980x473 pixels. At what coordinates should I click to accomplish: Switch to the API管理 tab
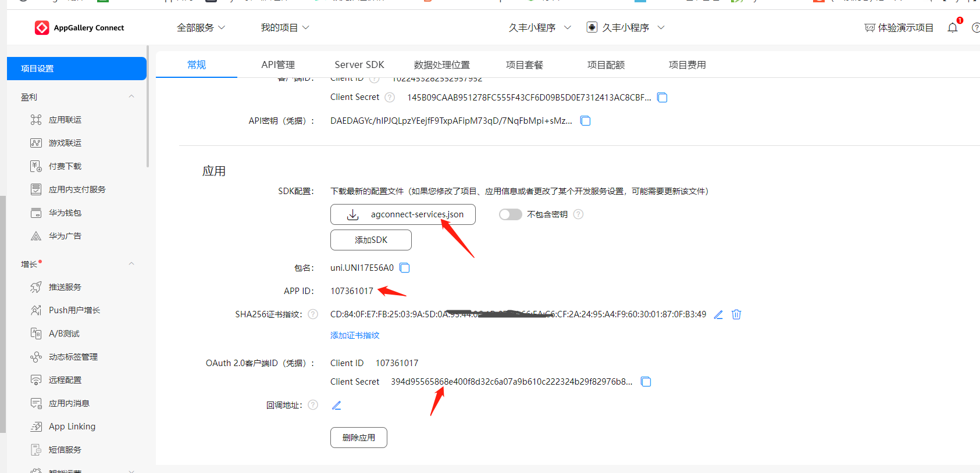(x=278, y=64)
